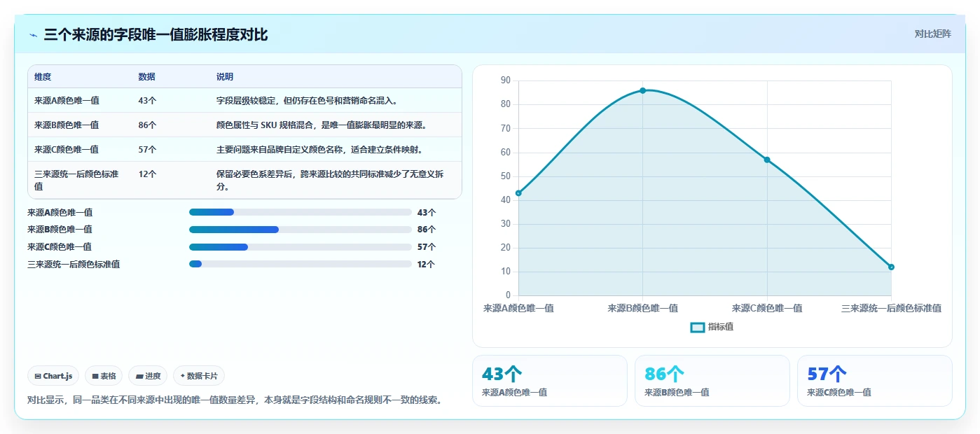The height and width of the screenshot is (434, 980).
Task: Click the 维度 table column header
Action: [80, 77]
